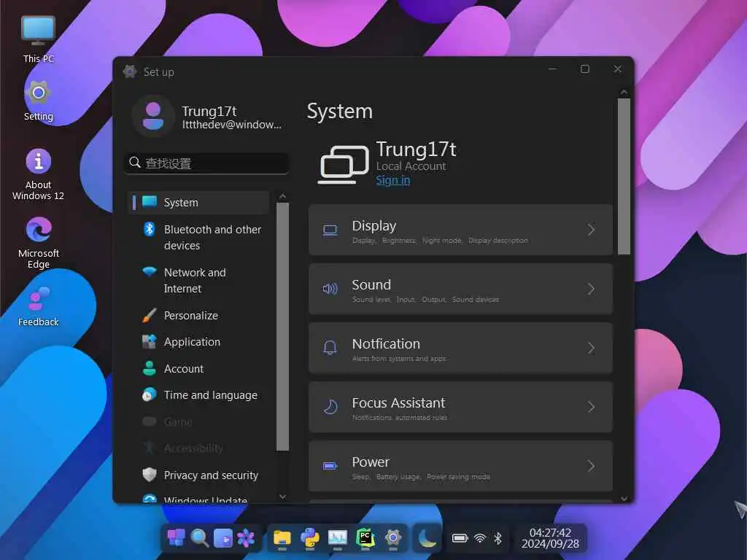The image size is (747, 560).
Task: Click the Time and language clock icon
Action: [x=149, y=394]
